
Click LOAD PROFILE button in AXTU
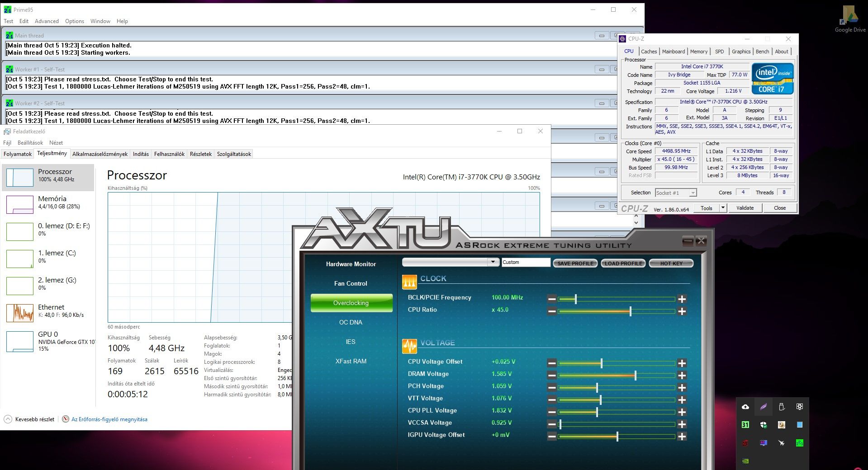click(x=623, y=263)
